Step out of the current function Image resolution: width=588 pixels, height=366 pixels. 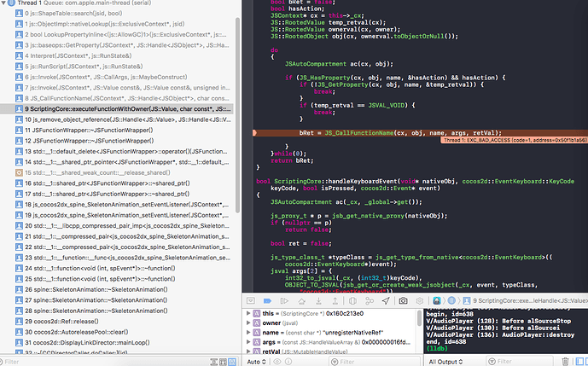[335, 301]
